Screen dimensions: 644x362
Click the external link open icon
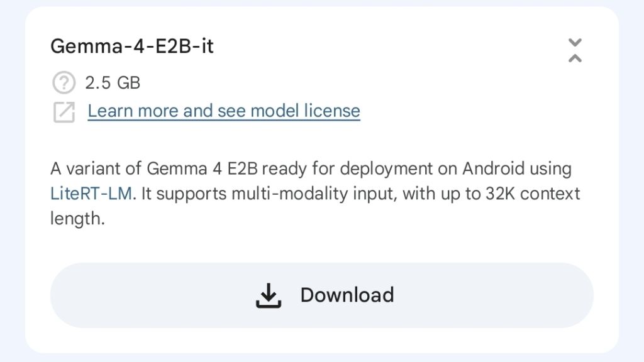(x=64, y=112)
